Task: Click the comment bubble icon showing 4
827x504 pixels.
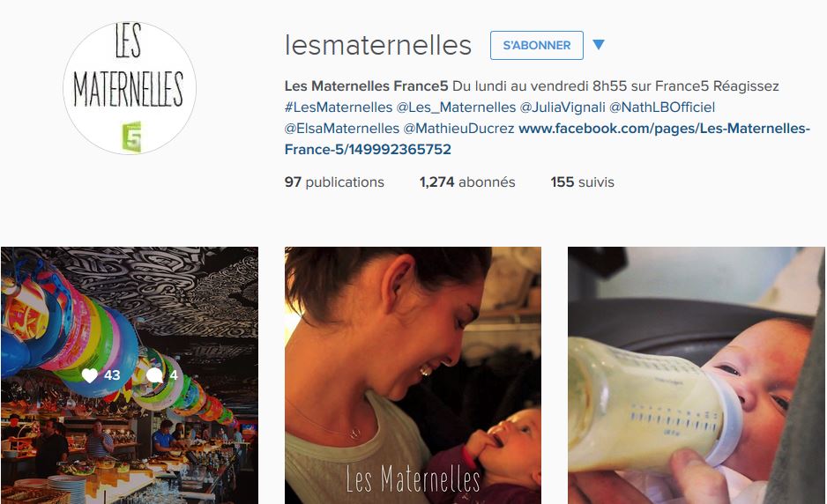Action: click(154, 375)
